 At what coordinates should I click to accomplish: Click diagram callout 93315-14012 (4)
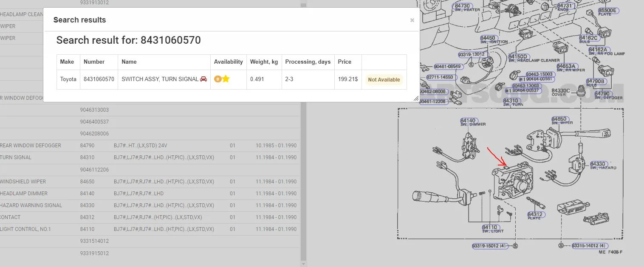point(590,246)
